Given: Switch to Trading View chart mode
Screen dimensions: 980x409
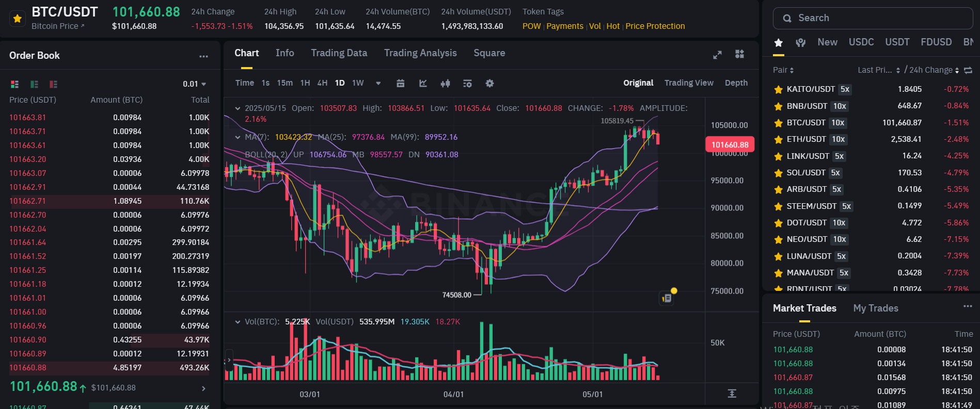Looking at the screenshot, I should click(688, 83).
